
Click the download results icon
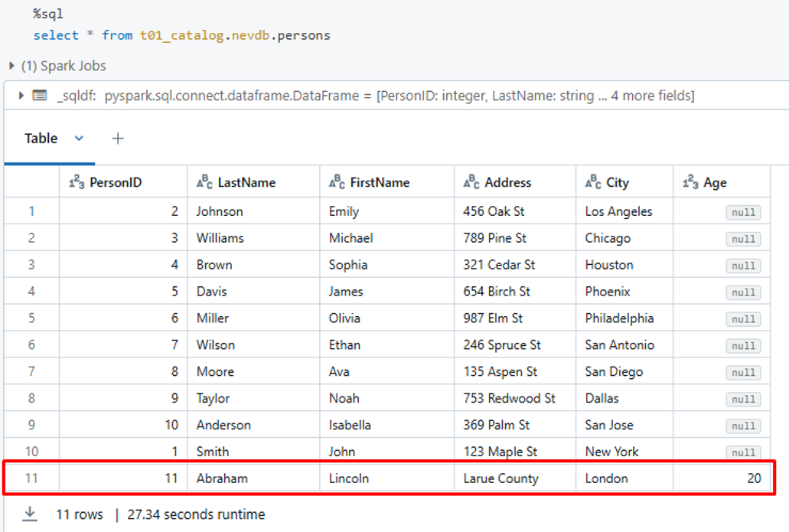pyautogui.click(x=30, y=514)
